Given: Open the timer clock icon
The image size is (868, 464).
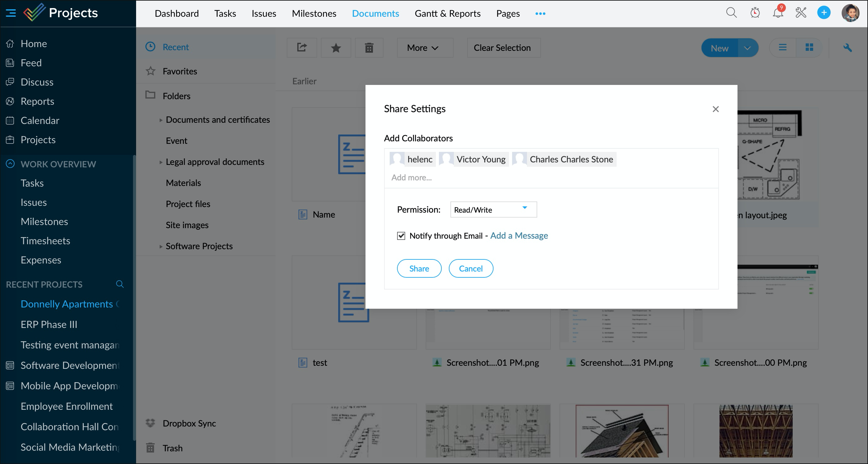Looking at the screenshot, I should click(755, 13).
